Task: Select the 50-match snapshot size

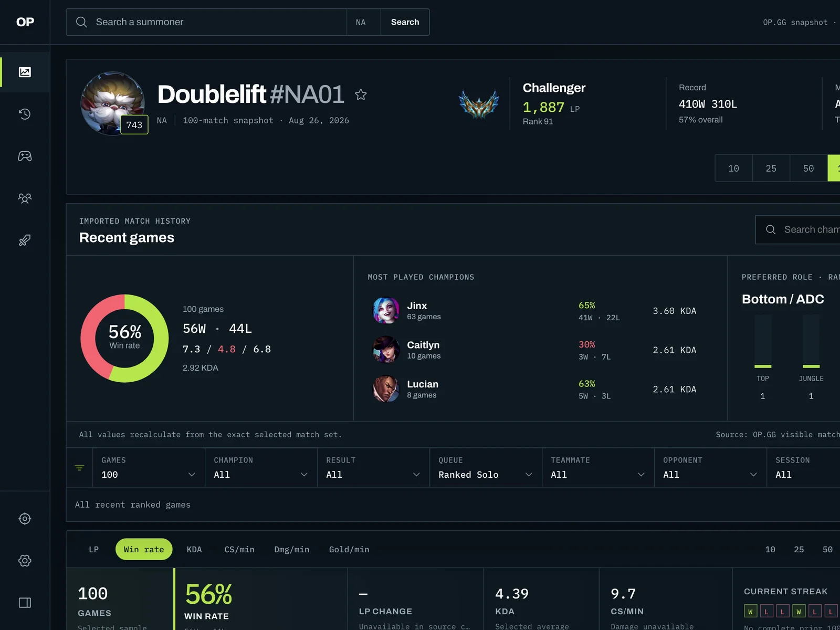Action: [x=808, y=169]
